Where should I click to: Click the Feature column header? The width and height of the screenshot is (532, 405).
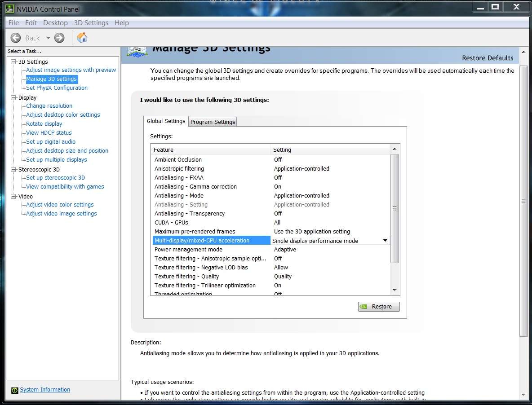click(x=211, y=150)
